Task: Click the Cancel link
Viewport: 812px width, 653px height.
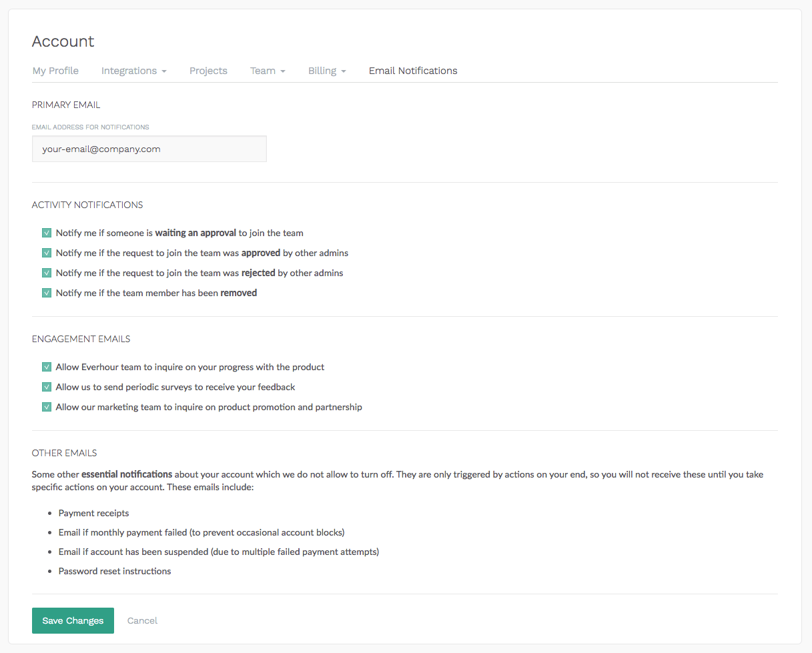Action: [x=142, y=620]
